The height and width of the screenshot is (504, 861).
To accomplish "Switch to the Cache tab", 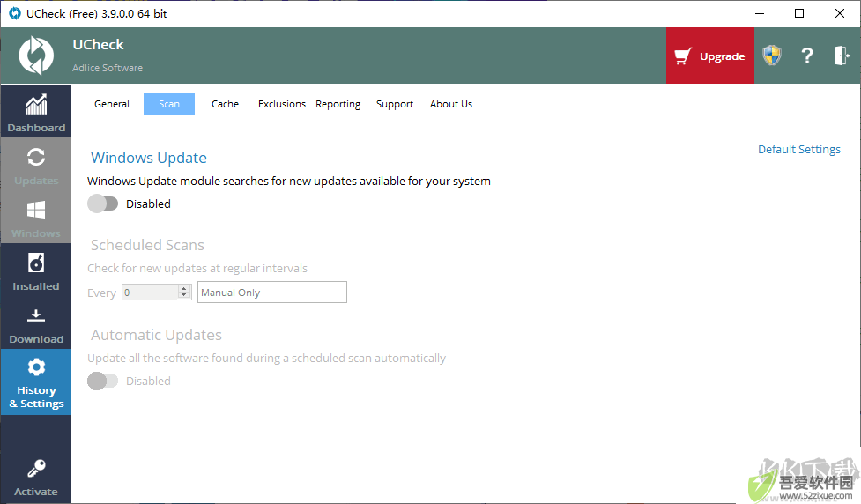I will [225, 104].
